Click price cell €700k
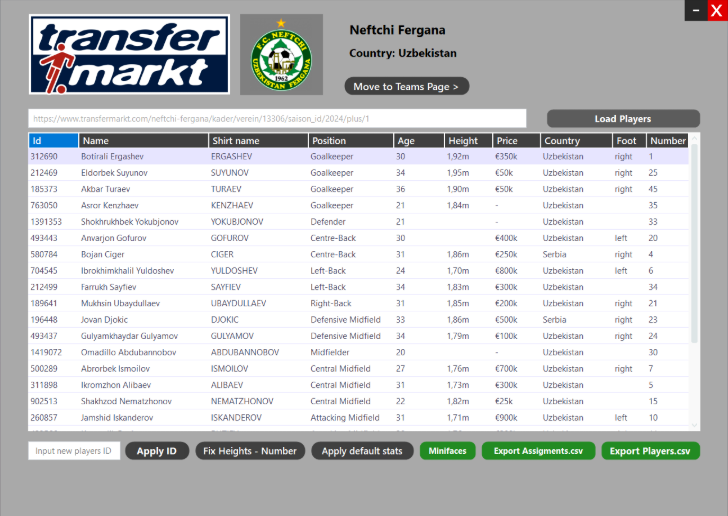The height and width of the screenshot is (516, 728). click(x=506, y=369)
